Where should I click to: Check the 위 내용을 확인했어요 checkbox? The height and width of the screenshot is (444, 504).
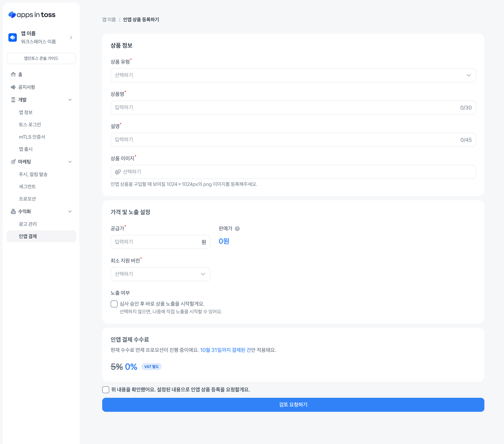click(x=106, y=390)
